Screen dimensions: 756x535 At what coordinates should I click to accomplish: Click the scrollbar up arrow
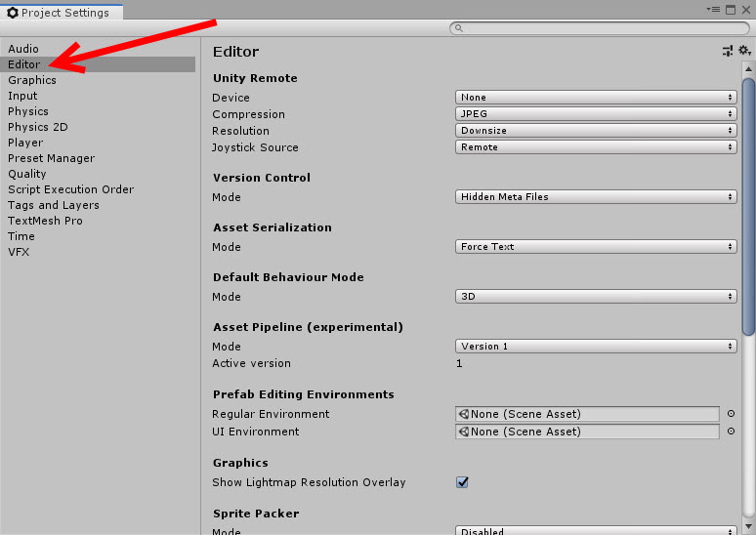click(x=748, y=69)
